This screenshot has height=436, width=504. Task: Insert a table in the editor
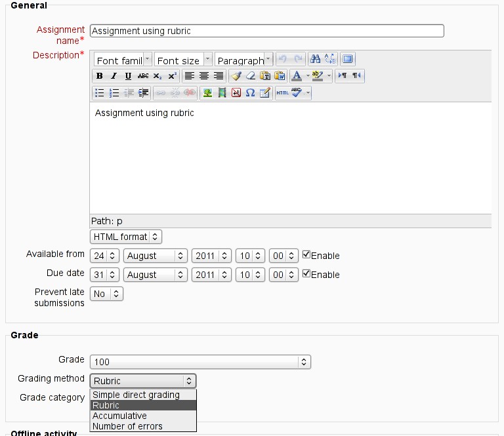(x=265, y=93)
